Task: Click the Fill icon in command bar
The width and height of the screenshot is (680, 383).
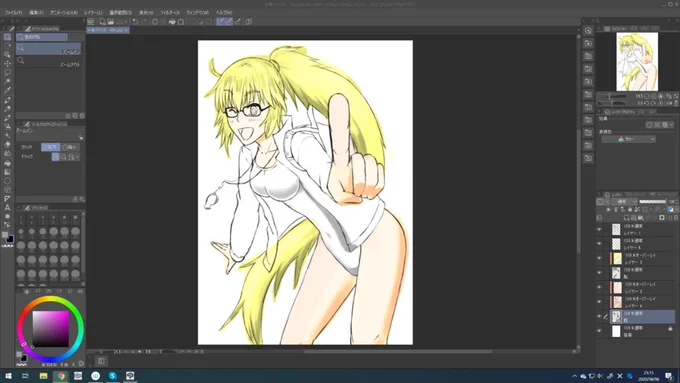Action: pyautogui.click(x=172, y=22)
